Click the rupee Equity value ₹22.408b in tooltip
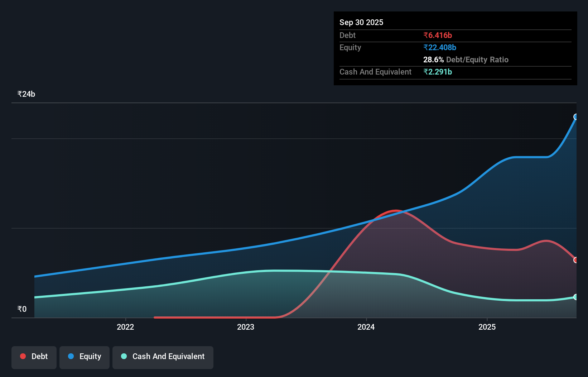 440,47
